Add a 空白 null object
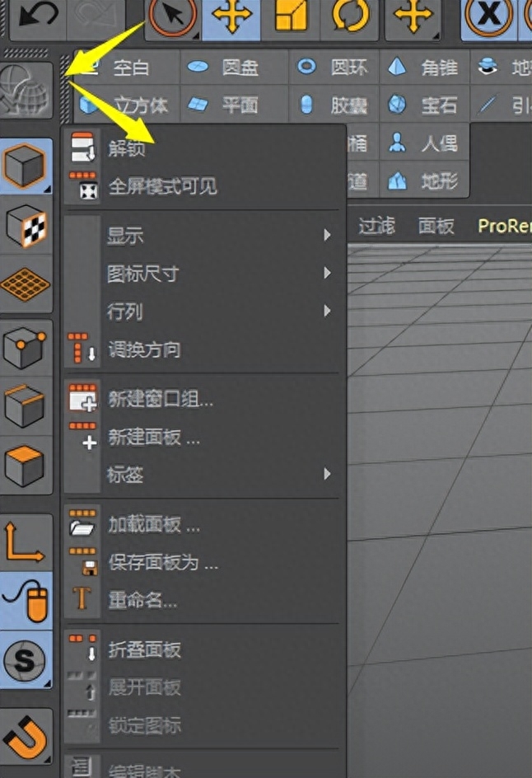Viewport: 532px width, 778px height. (127, 67)
